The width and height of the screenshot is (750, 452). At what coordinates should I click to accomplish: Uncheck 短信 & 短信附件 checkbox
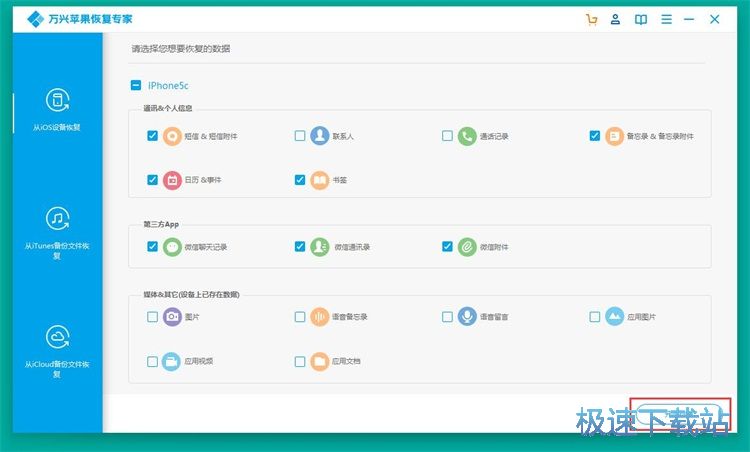click(x=152, y=136)
